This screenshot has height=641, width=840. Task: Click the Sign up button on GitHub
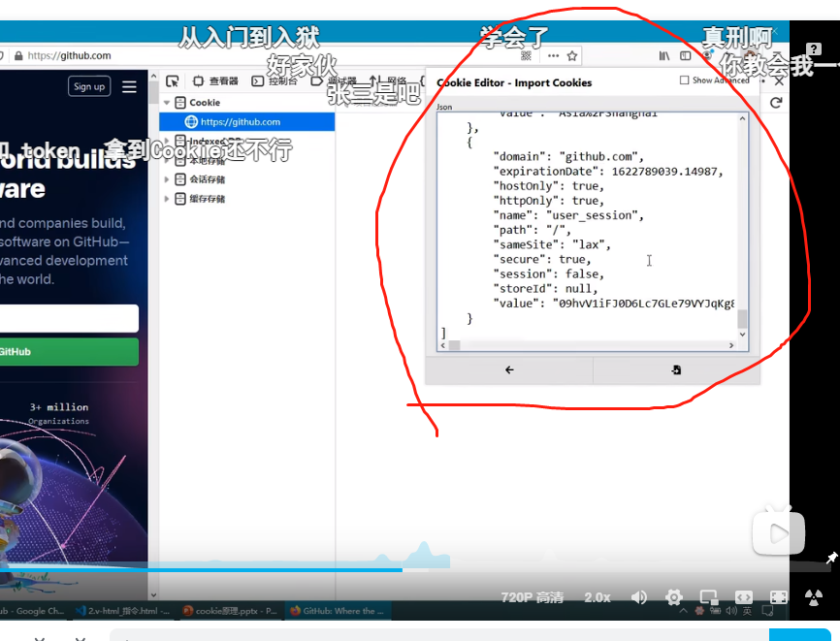(x=89, y=86)
